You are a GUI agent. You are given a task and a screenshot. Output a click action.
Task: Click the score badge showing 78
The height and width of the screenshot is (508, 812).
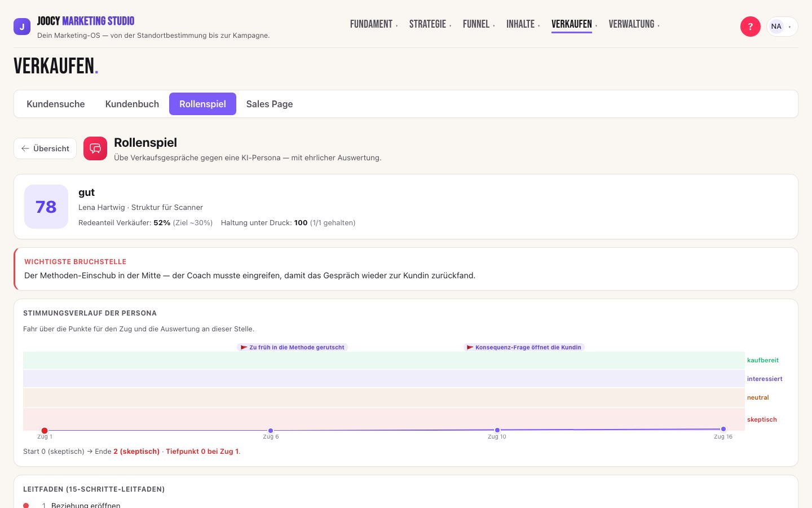pyautogui.click(x=46, y=207)
